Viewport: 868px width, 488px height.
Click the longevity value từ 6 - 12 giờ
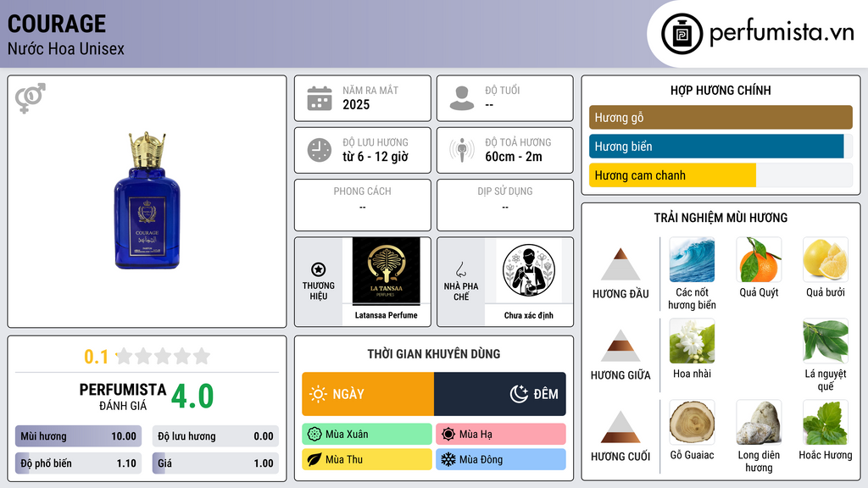point(376,157)
